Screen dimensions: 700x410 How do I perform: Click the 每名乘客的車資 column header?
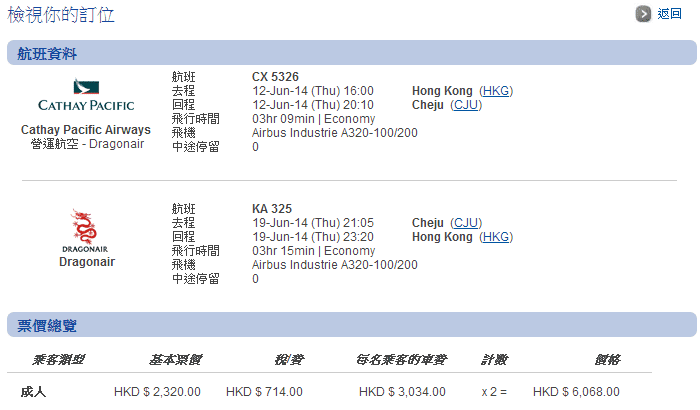399,359
